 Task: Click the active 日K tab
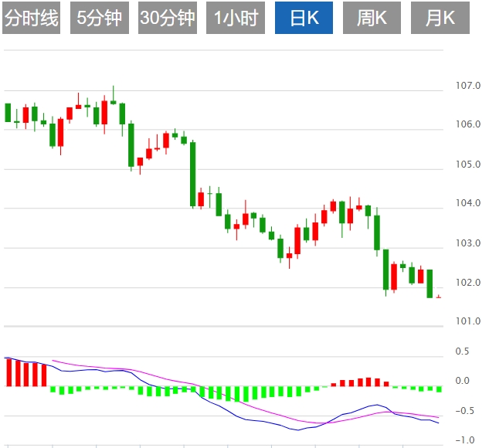tap(304, 19)
